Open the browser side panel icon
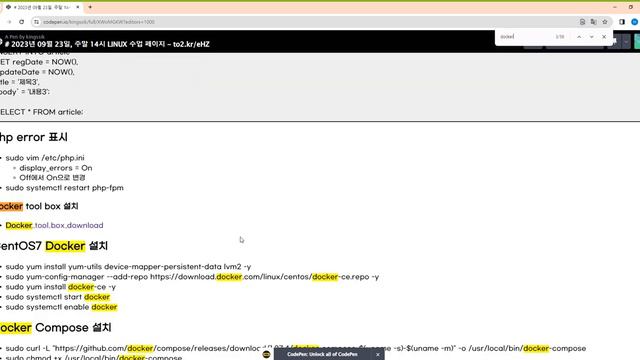Viewport: 640px width, 360px height. [622, 22]
